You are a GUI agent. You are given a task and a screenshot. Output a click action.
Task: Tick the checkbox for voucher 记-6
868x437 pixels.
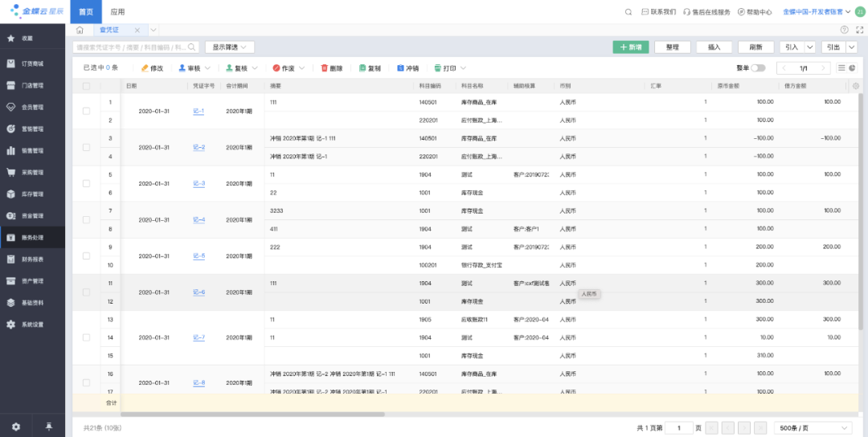tap(86, 292)
